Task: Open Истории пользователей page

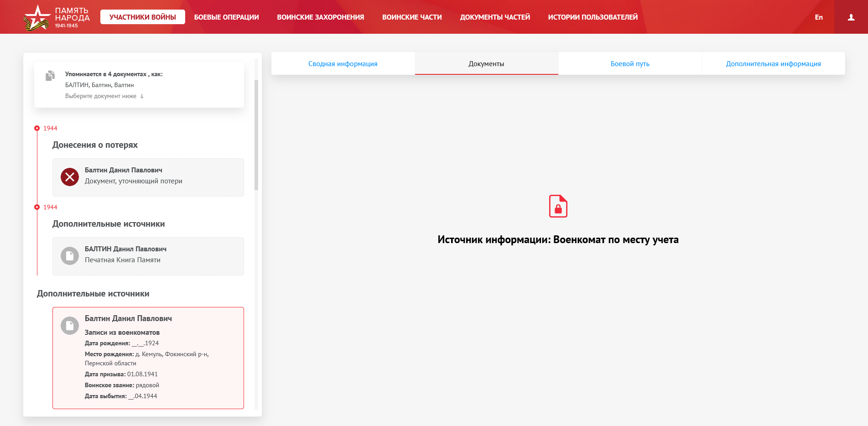Action: point(593,17)
